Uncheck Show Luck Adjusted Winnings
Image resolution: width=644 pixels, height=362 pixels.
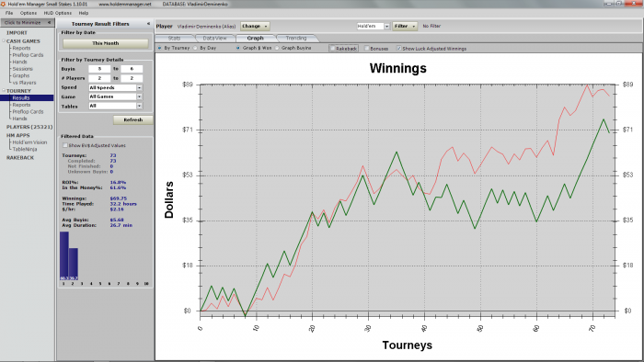(x=398, y=49)
